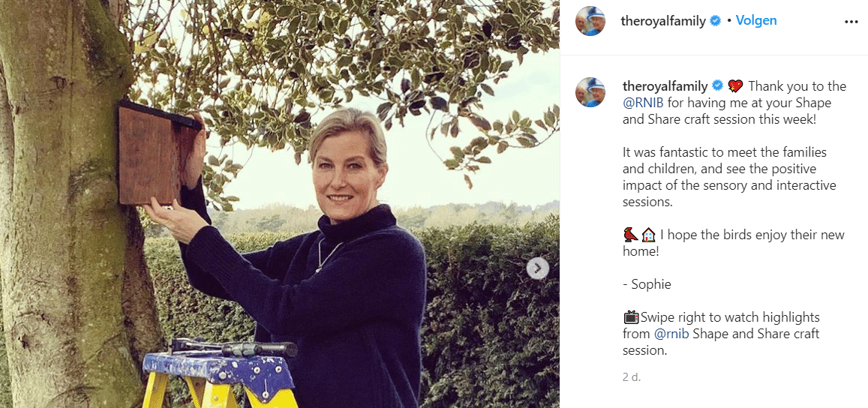Advance to the next carousel slide arrow
The image size is (868, 408).
click(537, 268)
